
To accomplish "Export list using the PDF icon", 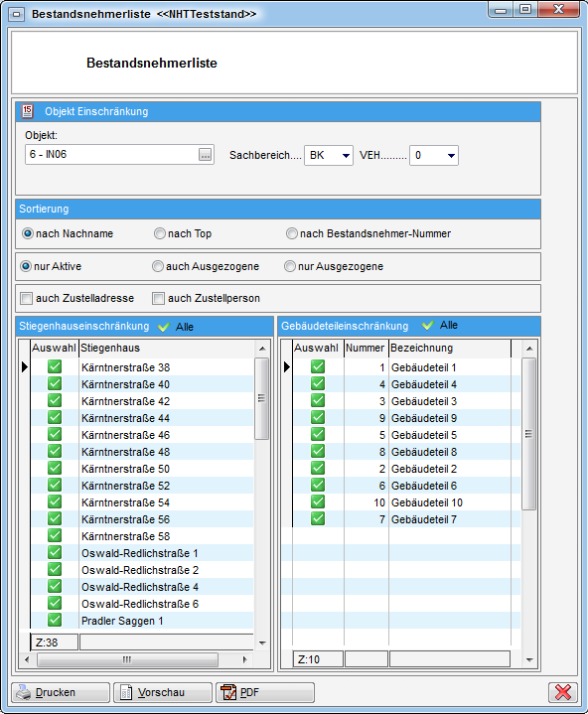I will point(228,692).
